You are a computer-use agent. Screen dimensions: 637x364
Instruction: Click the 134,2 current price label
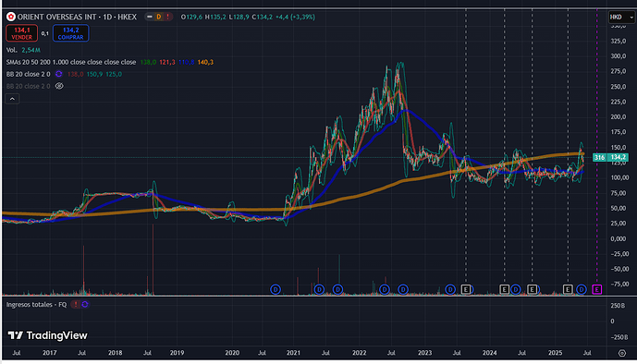click(x=618, y=157)
